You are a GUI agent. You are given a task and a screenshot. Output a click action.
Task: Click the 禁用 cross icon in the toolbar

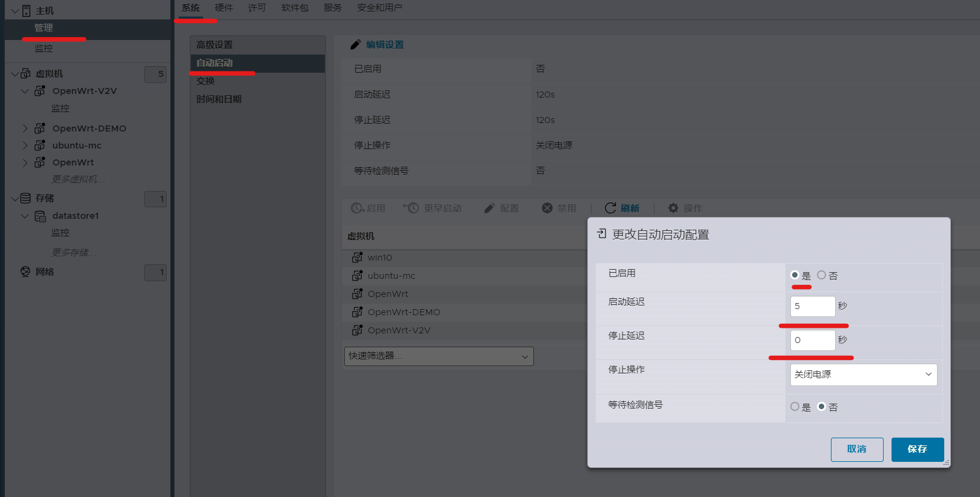tap(547, 208)
